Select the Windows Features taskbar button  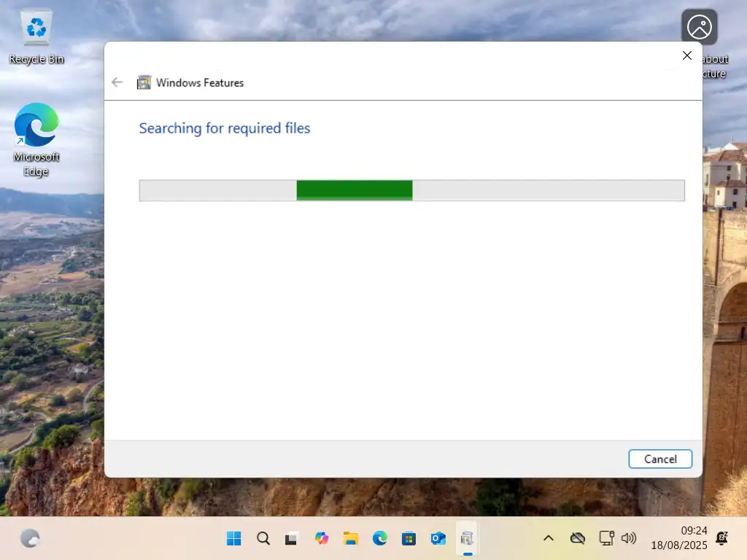(x=467, y=539)
